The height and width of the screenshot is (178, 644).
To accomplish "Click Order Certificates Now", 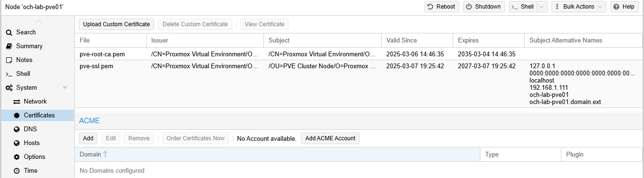I will click(x=196, y=138).
